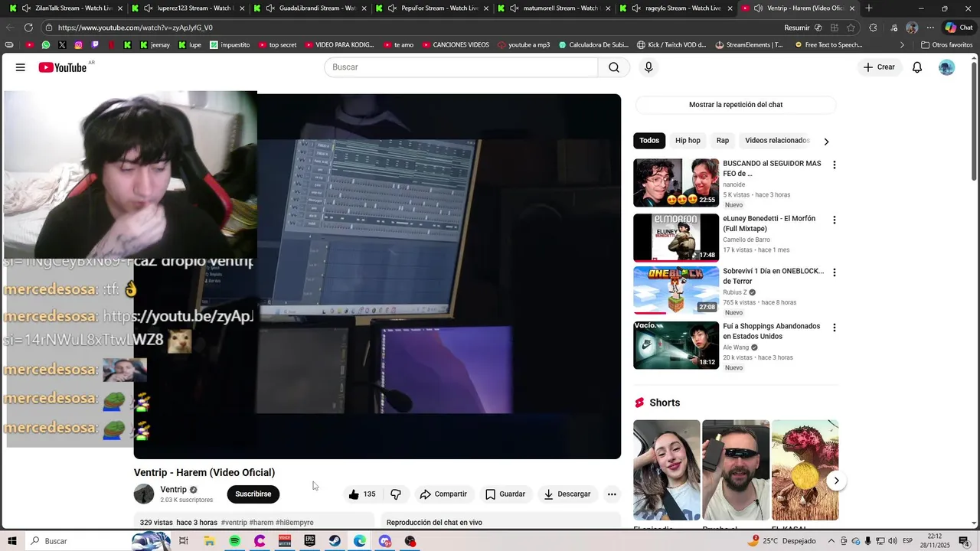Open the browser profile picture
Image resolution: width=980 pixels, height=551 pixels.
pos(911,28)
